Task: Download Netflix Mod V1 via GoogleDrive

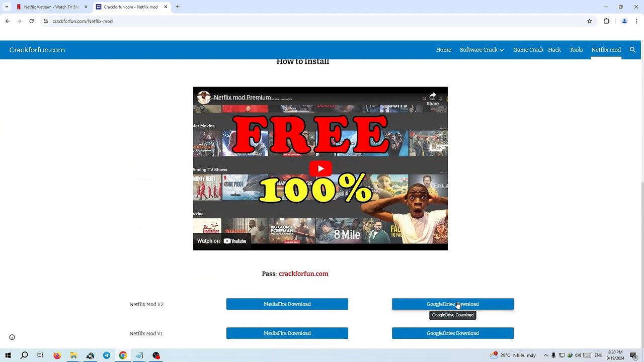Action: tap(453, 333)
